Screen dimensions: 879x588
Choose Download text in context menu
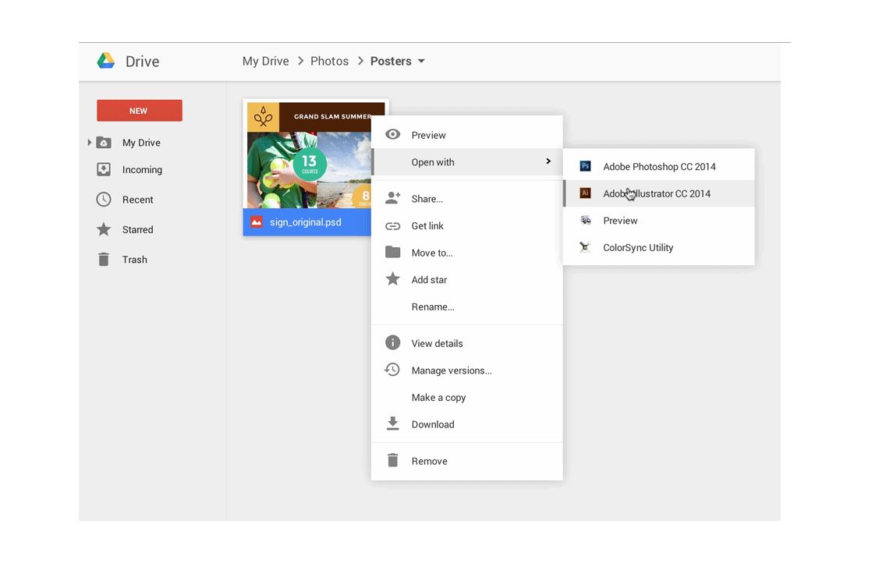tap(433, 424)
